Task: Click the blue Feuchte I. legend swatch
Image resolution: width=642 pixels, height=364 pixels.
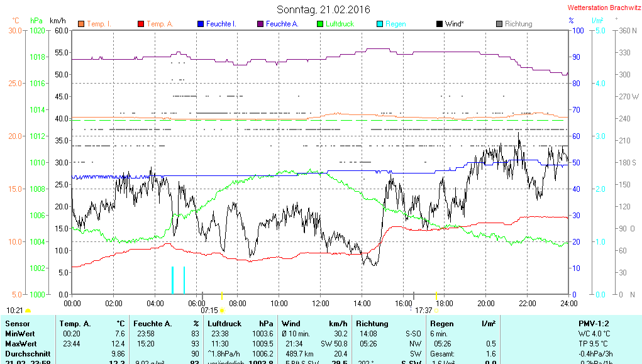Action: 200,24
